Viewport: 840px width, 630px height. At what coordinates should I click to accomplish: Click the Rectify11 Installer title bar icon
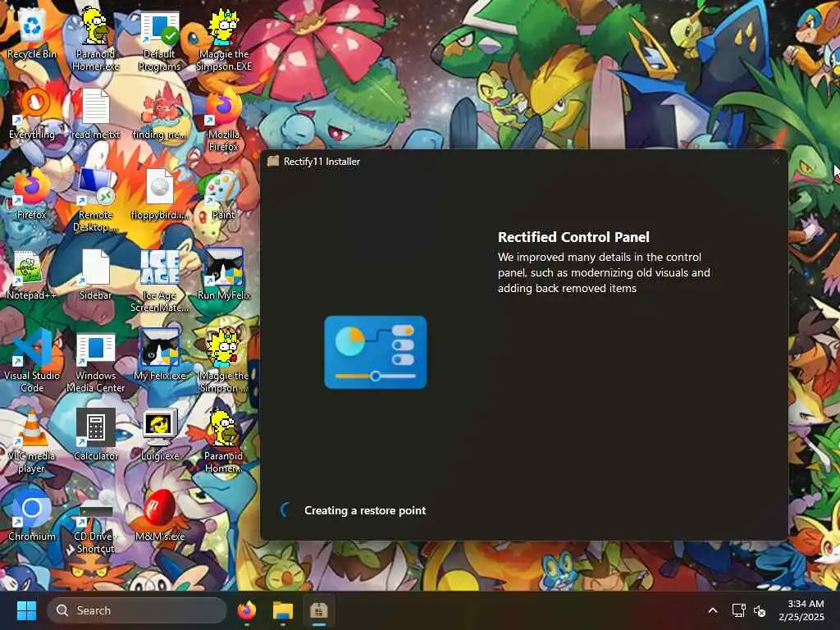pyautogui.click(x=273, y=162)
